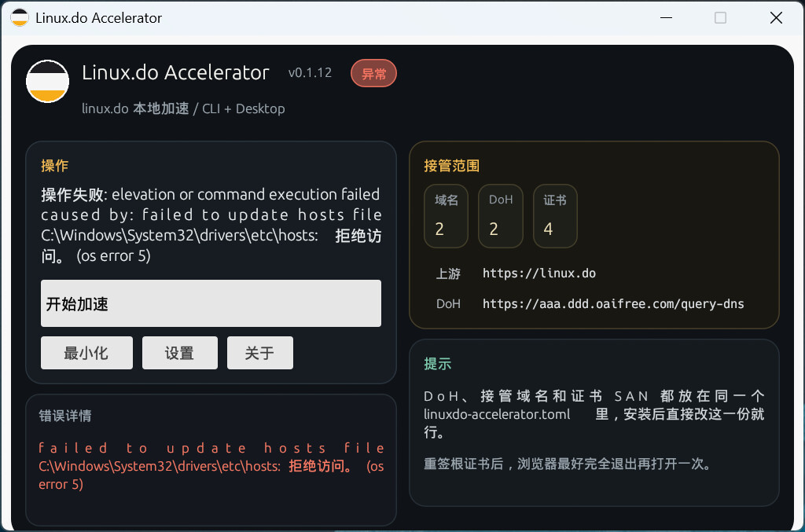Click the 异常 status badge
The height and width of the screenshot is (532, 805).
373,73
